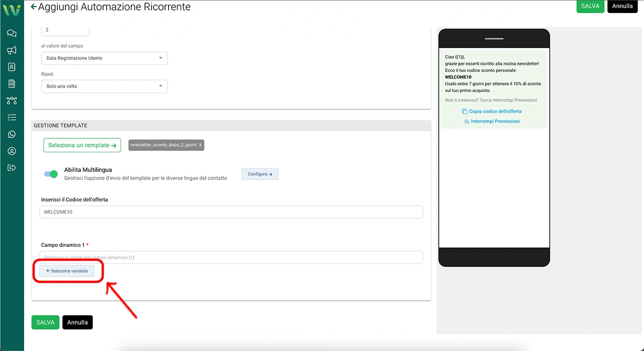Open the templates document icon in sidebar
The width and height of the screenshot is (644, 351).
pyautogui.click(x=12, y=83)
